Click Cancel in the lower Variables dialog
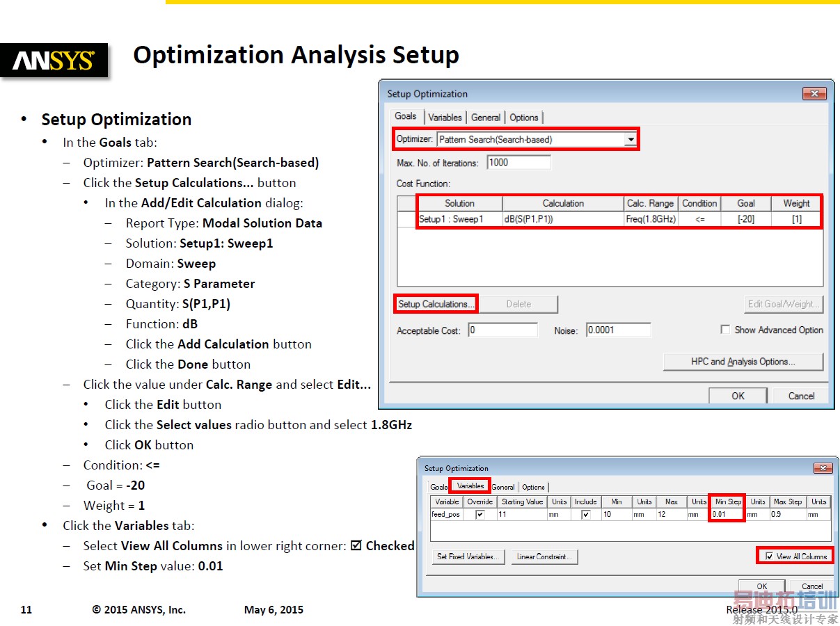840x626 pixels. point(812,586)
